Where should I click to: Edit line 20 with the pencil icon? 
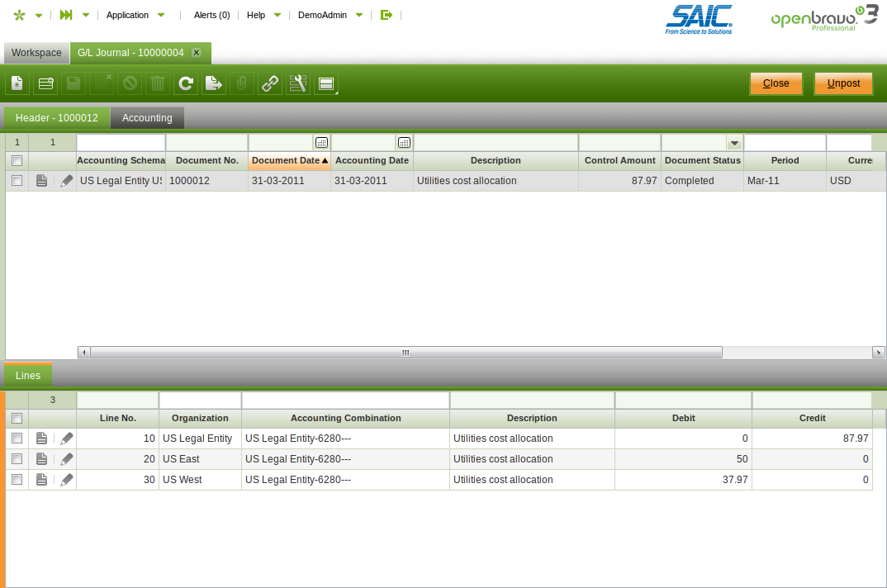(67, 459)
